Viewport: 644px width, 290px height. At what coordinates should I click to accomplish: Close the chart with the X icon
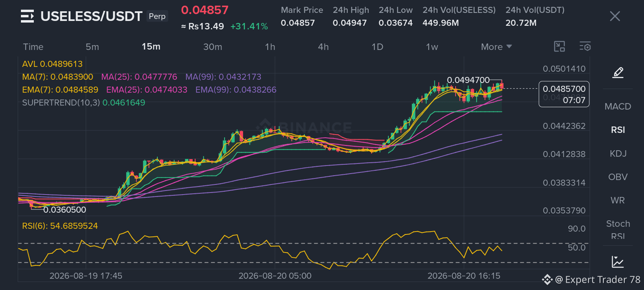tap(615, 16)
